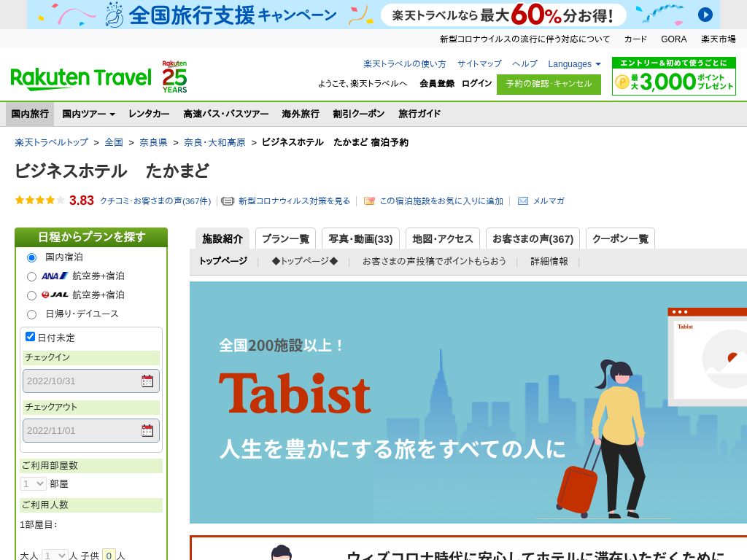Open the クチコミ・お客さまの声(367件) link
The width and height of the screenshot is (747, 560).
pos(155,201)
